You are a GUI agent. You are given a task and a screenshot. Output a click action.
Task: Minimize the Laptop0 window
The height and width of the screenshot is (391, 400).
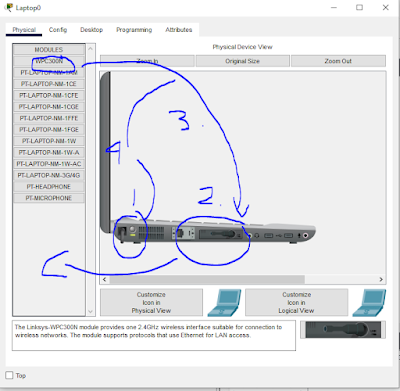(x=334, y=7)
